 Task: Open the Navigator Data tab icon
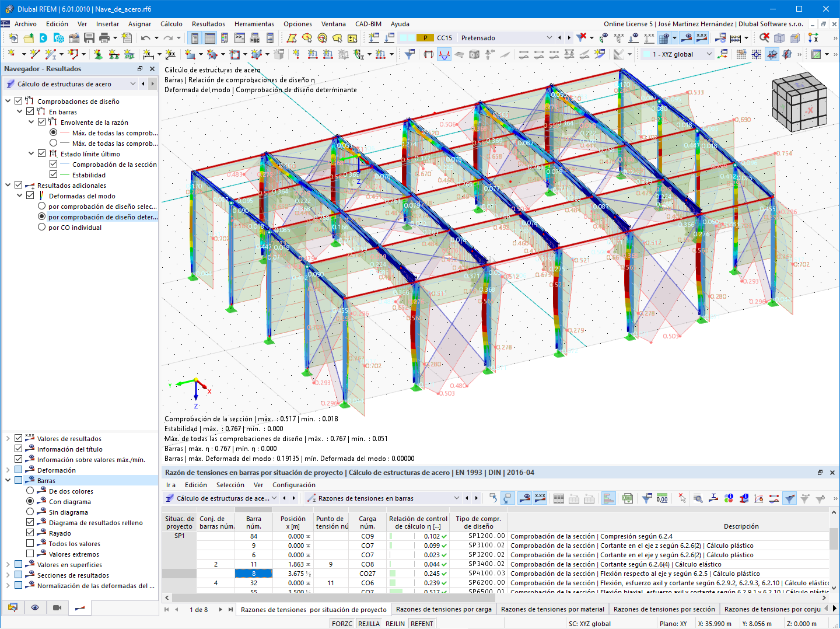tap(13, 607)
